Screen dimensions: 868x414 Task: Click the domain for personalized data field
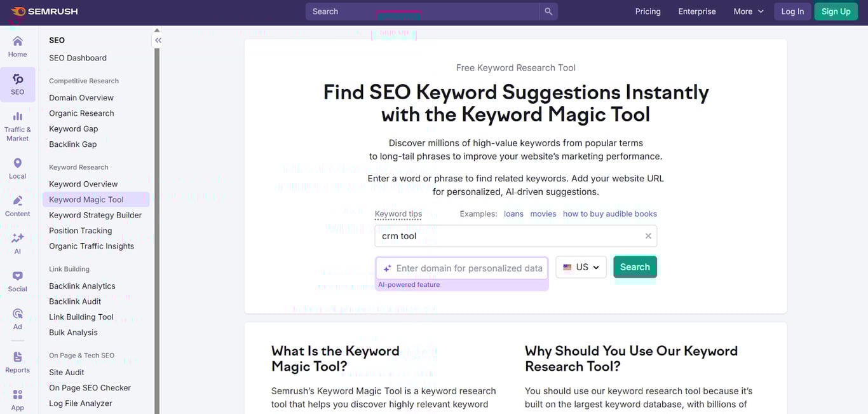[462, 268]
